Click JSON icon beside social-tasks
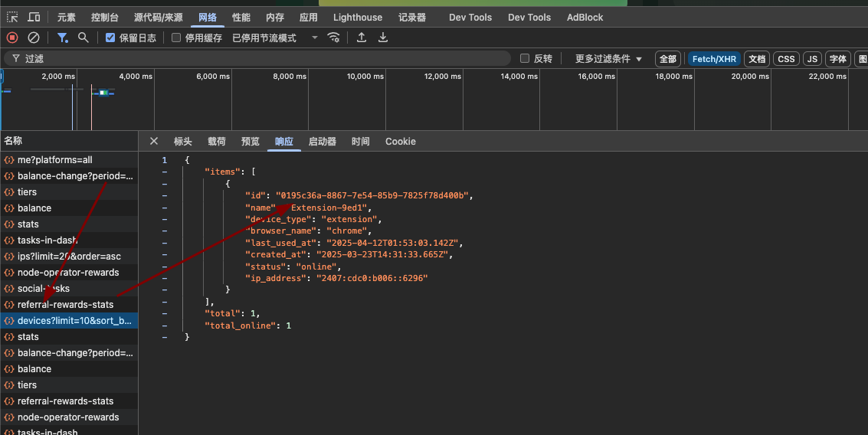Viewport: 868px width, 435px height. tap(9, 288)
